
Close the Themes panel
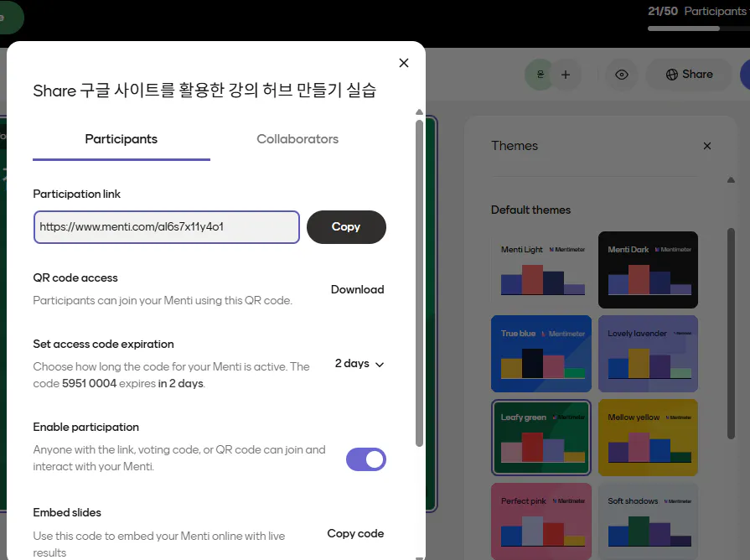tap(706, 145)
